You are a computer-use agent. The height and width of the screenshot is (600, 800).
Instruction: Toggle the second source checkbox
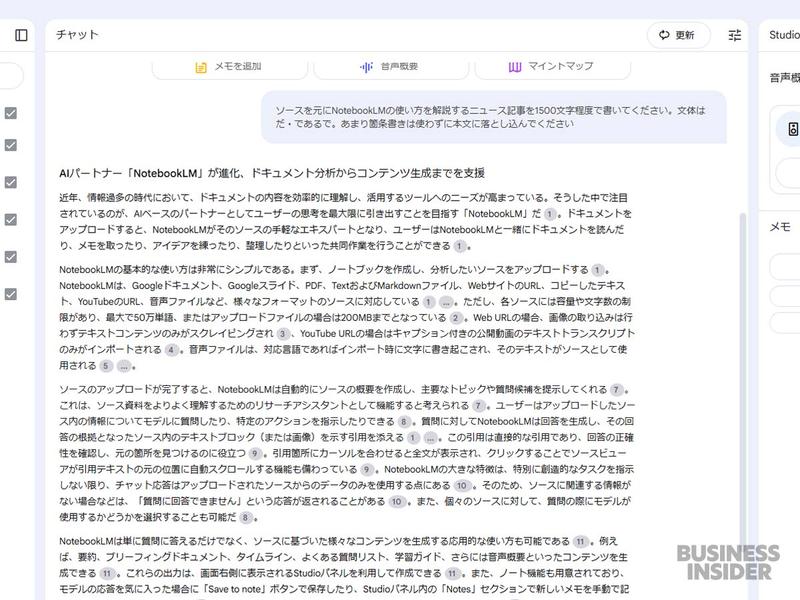point(11,145)
